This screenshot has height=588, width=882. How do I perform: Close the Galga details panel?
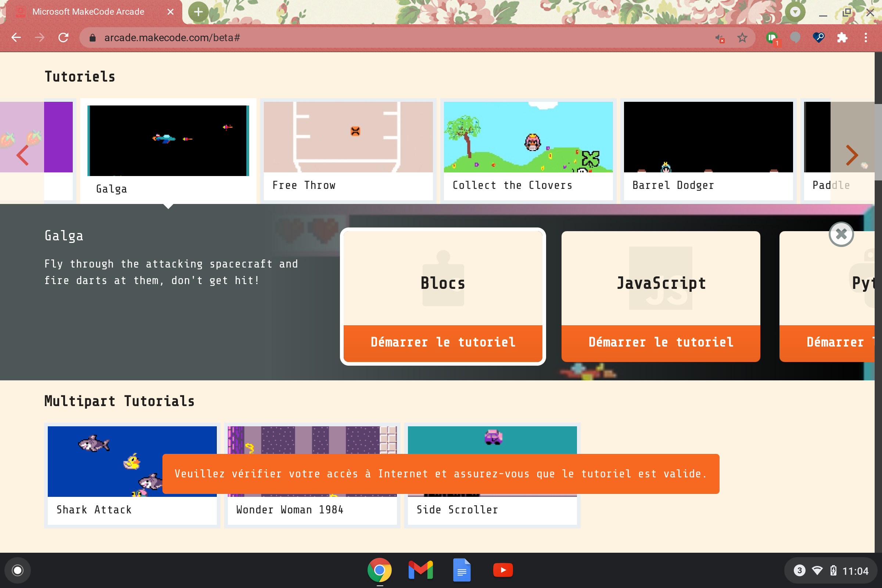[x=841, y=234]
